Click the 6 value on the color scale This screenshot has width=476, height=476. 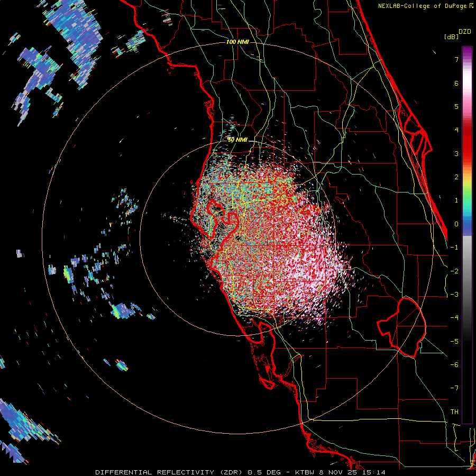(456, 83)
